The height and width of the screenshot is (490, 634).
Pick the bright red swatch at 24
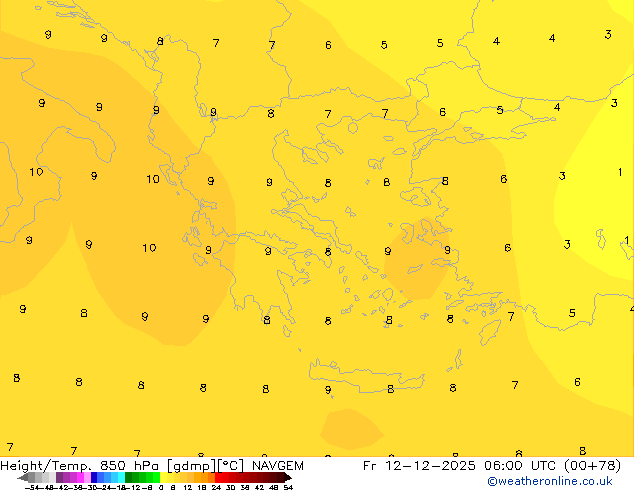[x=218, y=477]
